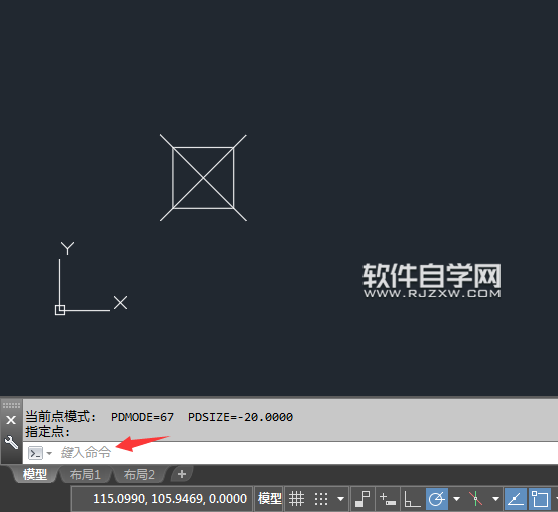This screenshot has height=512, width=558.
Task: Click the command line drag grip
Action: tap(11, 405)
